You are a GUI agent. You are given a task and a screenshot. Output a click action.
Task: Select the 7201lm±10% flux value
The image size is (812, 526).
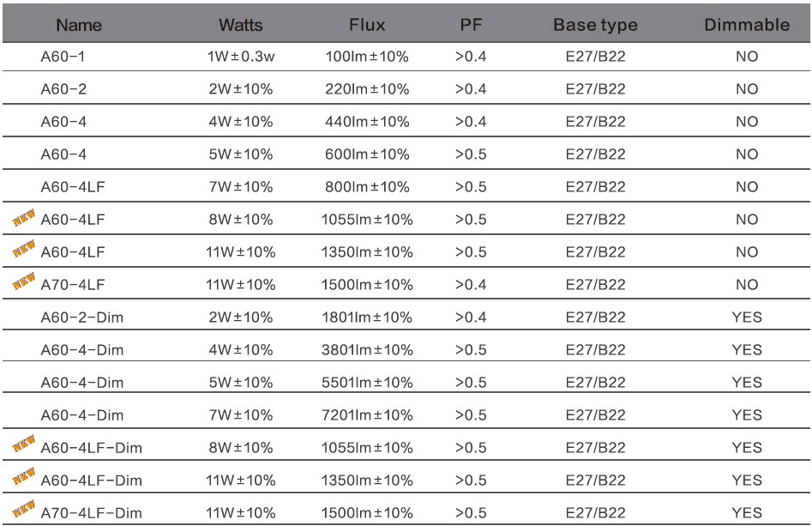[367, 415]
